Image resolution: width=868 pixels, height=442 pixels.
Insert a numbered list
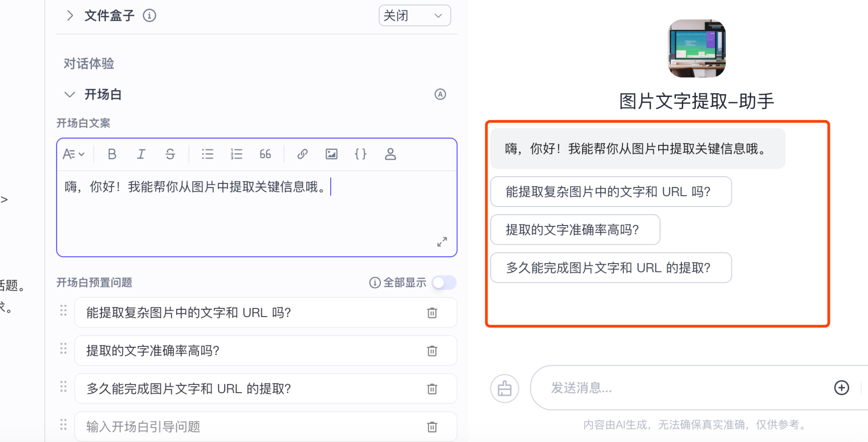[237, 154]
